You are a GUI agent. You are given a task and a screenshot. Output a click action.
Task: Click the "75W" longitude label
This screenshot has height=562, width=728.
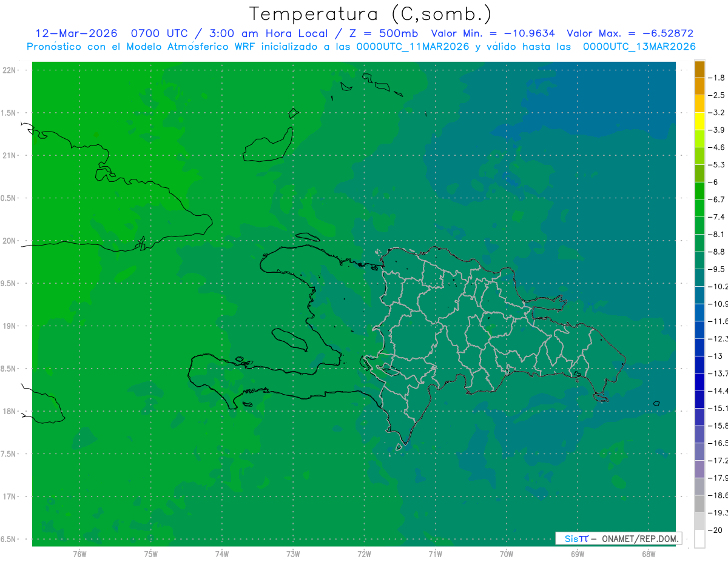pyautogui.click(x=151, y=554)
